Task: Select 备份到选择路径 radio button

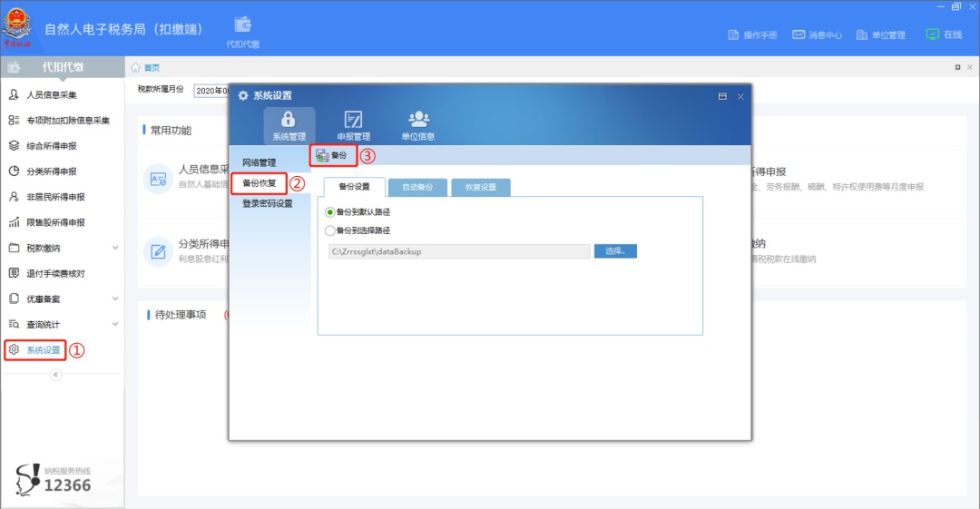Action: coord(330,230)
